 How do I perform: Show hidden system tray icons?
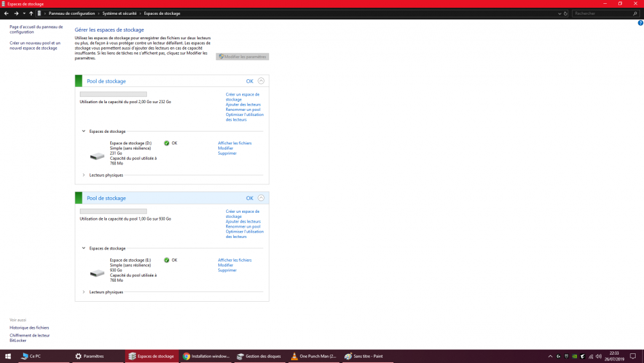(x=551, y=357)
